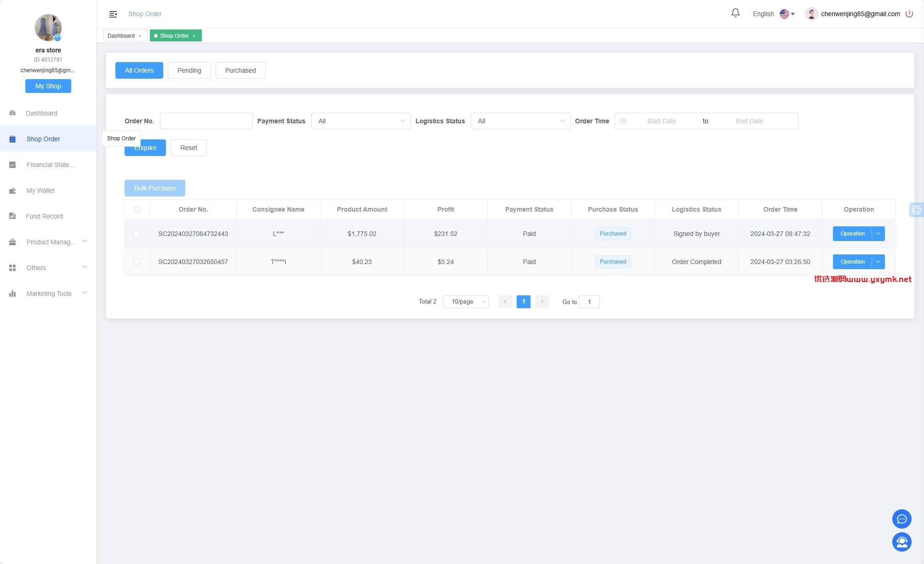Open the customer service headset icon

click(x=901, y=542)
